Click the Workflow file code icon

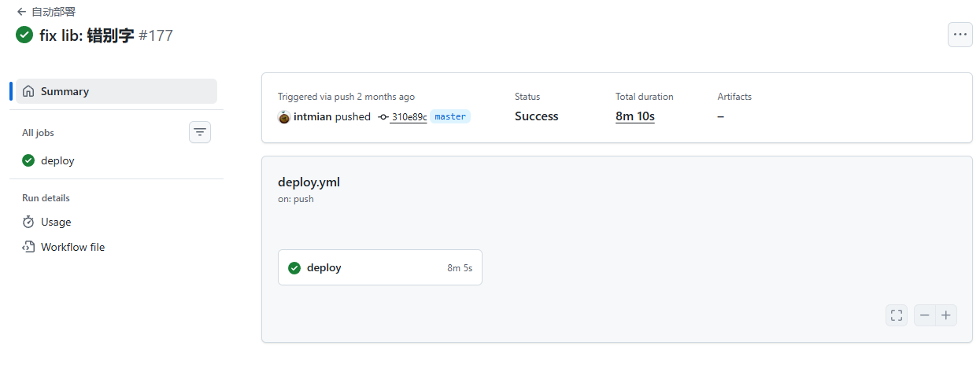tap(28, 247)
